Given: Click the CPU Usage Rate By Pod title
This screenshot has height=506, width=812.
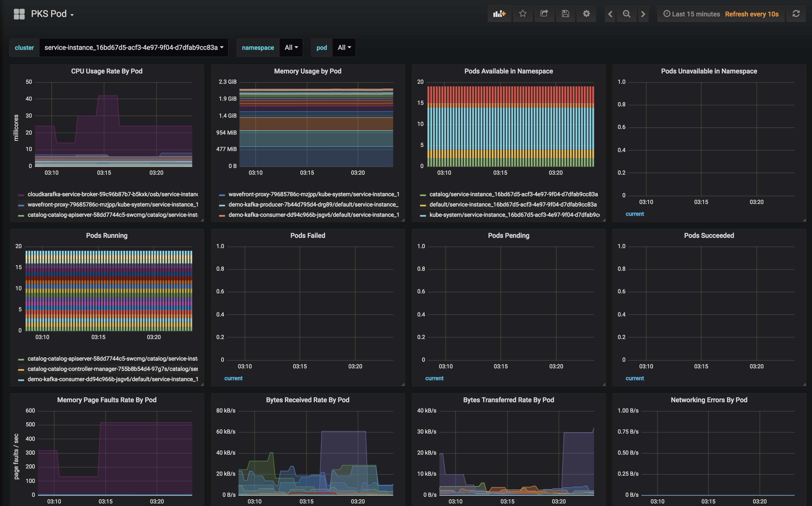Looking at the screenshot, I should tap(106, 71).
